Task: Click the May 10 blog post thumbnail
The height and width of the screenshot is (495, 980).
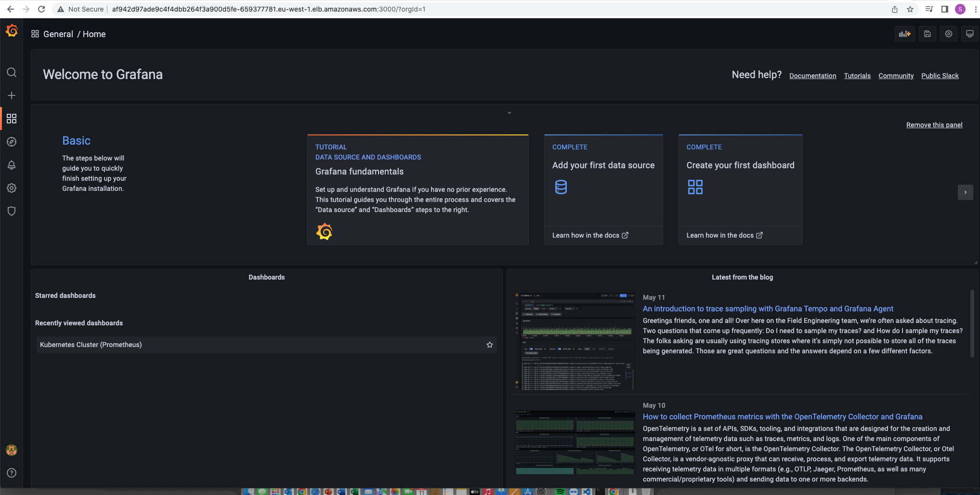Action: coord(575,442)
